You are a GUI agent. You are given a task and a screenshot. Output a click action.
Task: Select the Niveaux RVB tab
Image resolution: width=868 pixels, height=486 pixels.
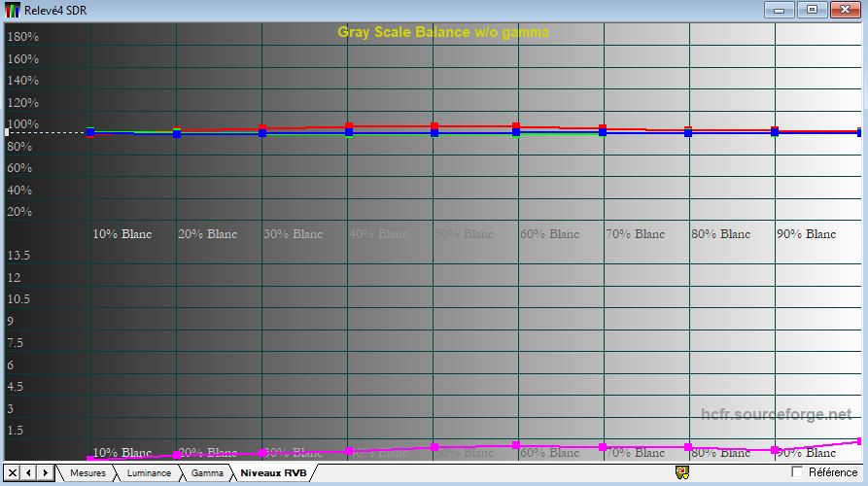(273, 473)
